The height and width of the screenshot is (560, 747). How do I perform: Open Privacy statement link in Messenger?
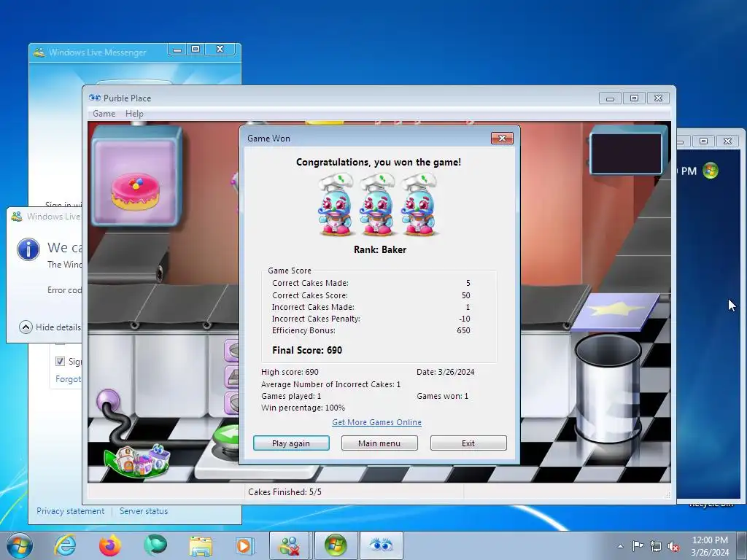(71, 511)
